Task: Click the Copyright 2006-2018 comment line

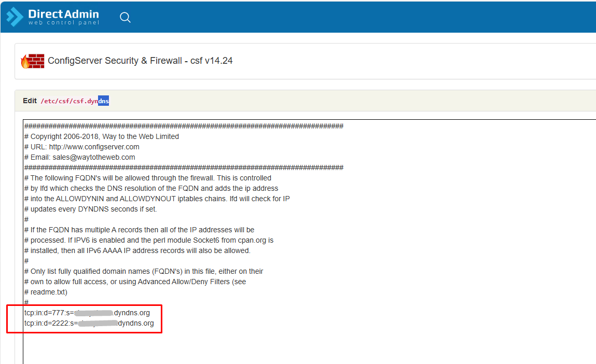Action: coord(102,136)
